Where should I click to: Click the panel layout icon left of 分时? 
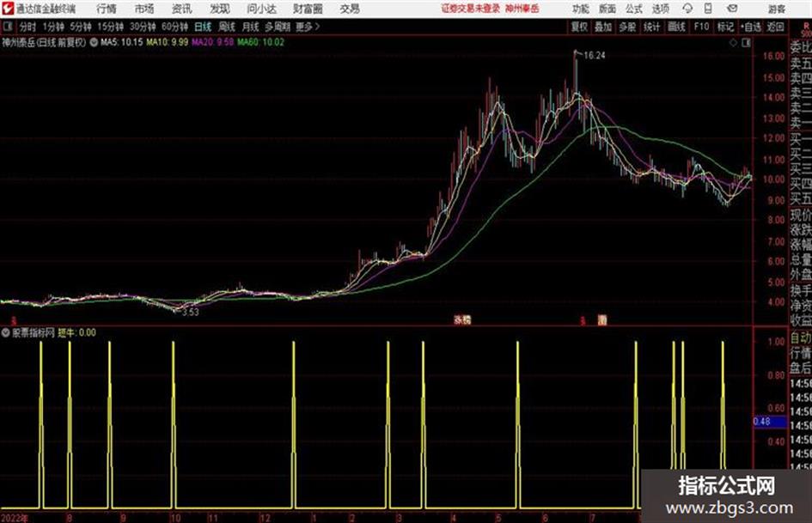pyautogui.click(x=7, y=27)
